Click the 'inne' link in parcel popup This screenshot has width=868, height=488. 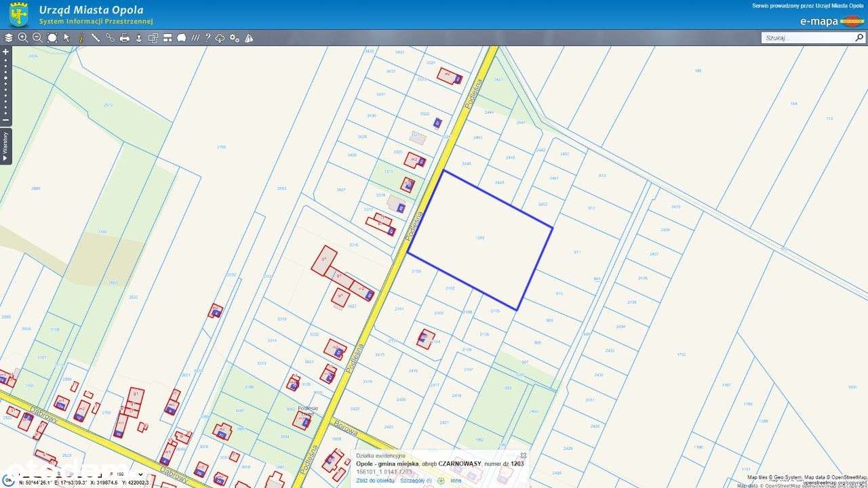tap(456, 481)
